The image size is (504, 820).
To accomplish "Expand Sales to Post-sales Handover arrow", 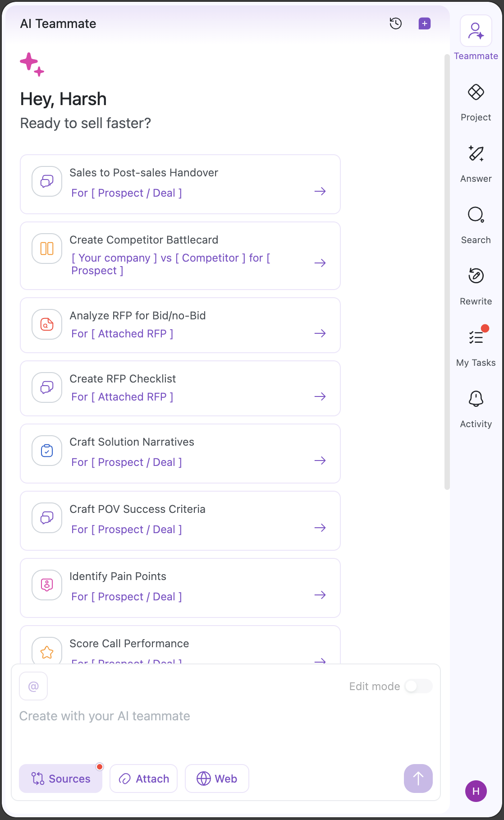I will (x=320, y=191).
